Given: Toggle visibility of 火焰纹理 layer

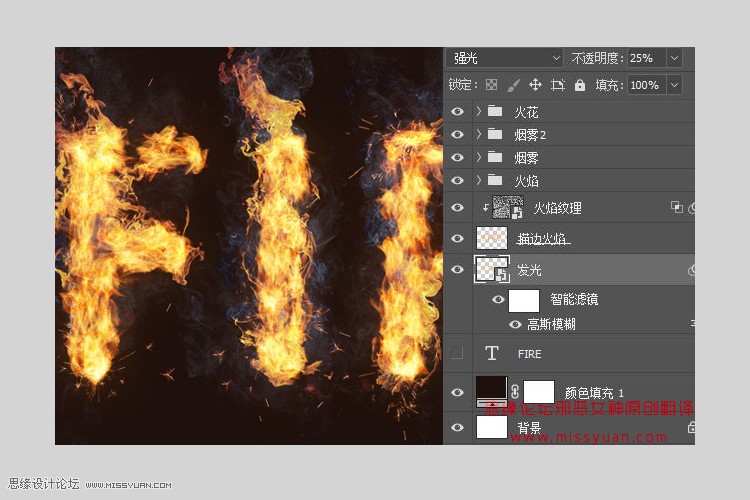Looking at the screenshot, I should [x=457, y=207].
